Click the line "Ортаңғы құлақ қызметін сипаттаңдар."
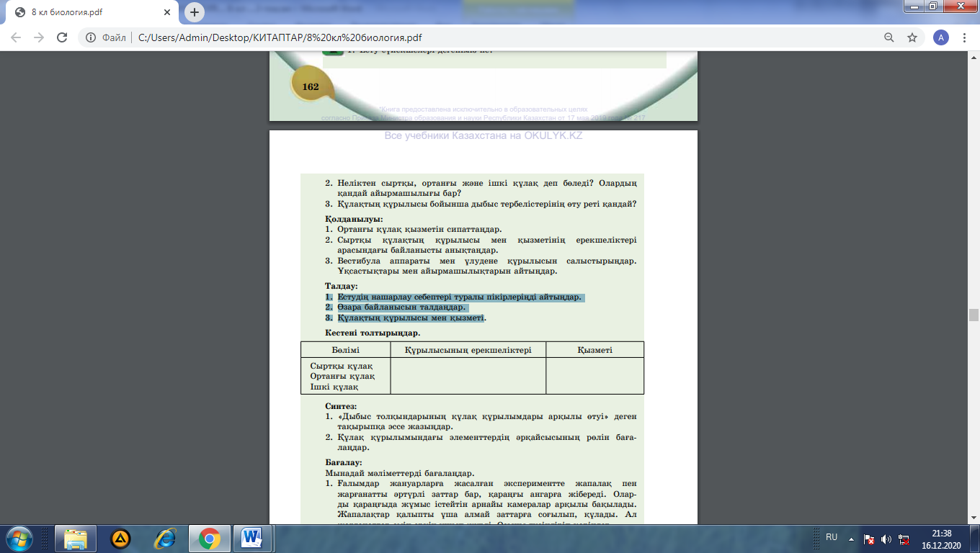The image size is (980, 553). tap(419, 229)
